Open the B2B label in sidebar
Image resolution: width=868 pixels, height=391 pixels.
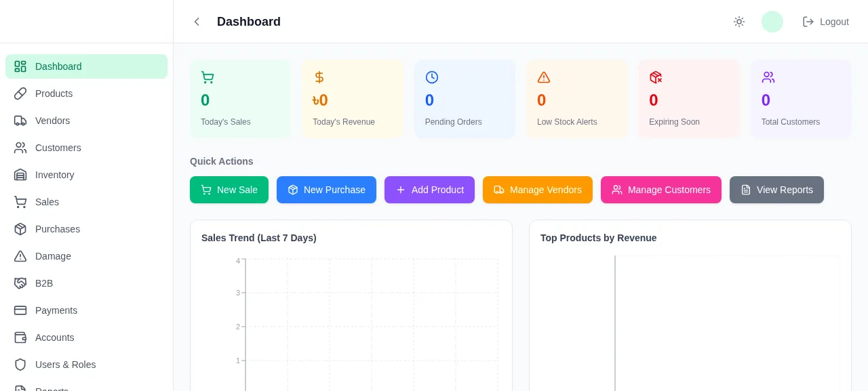[x=44, y=283]
